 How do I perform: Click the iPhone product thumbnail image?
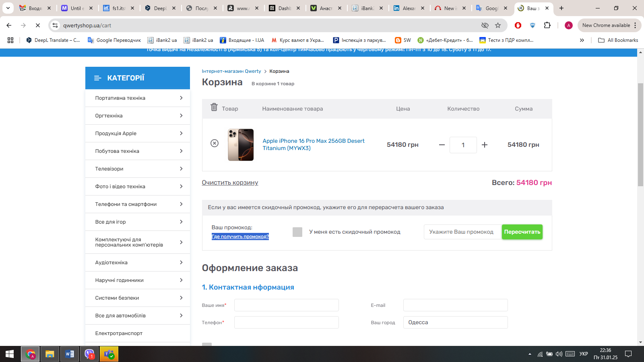(x=241, y=145)
